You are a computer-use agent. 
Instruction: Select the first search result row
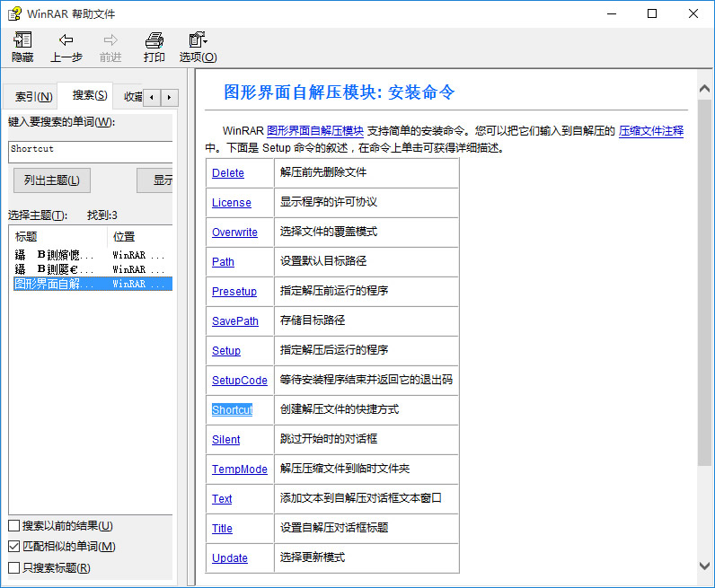tap(93, 255)
